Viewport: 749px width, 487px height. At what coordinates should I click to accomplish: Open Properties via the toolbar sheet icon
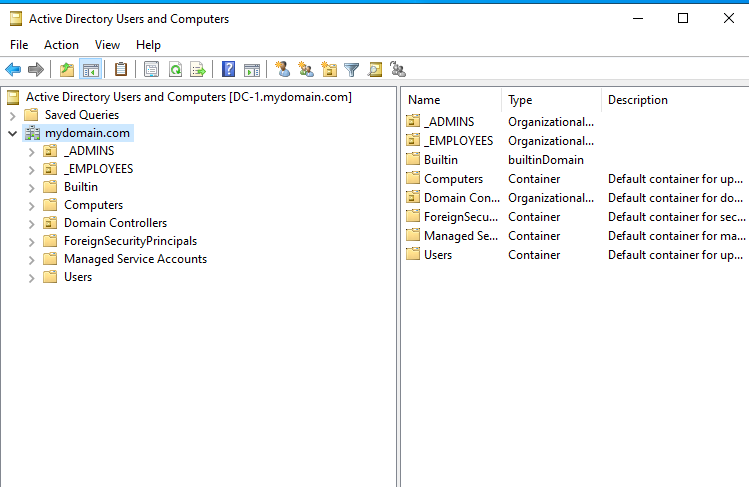(151, 70)
